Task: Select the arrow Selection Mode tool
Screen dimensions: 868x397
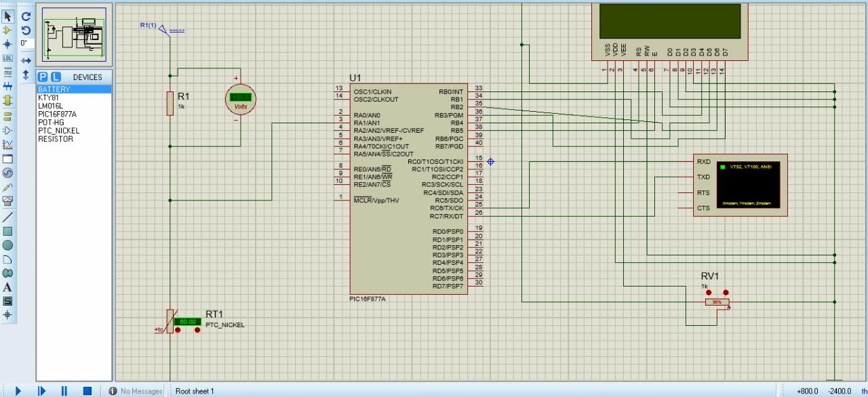Action: coord(9,17)
